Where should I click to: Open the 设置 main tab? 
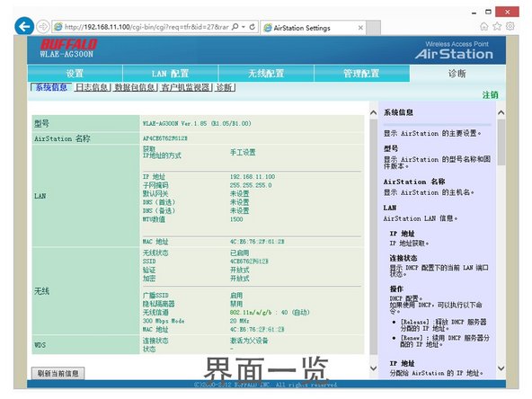pos(75,74)
